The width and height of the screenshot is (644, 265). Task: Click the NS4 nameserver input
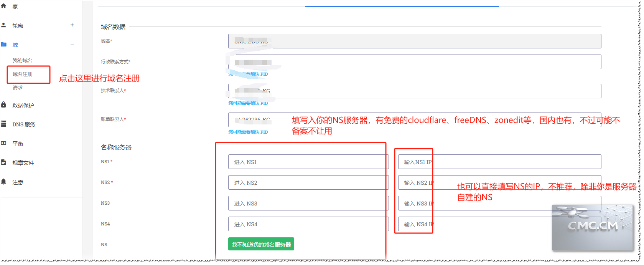coord(308,224)
